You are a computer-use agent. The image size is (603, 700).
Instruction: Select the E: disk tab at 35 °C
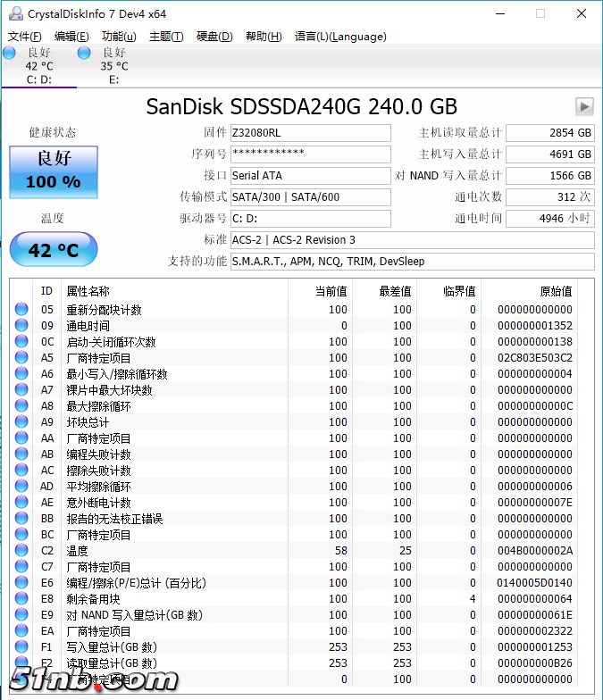(114, 66)
